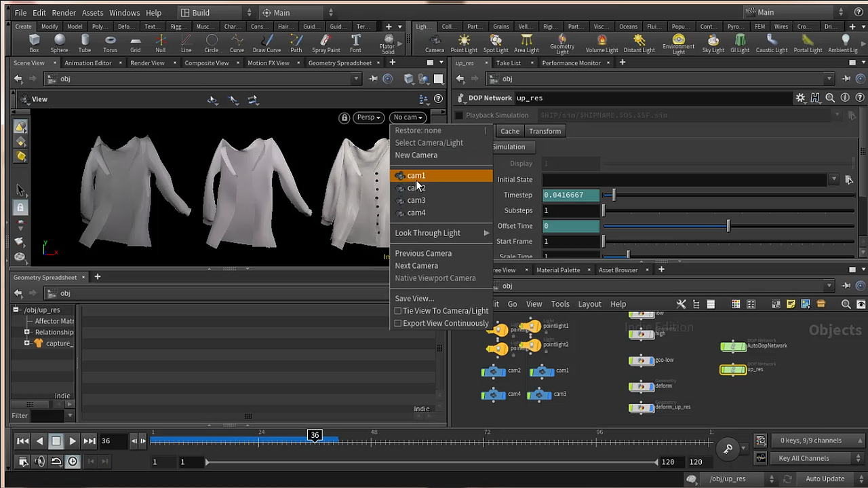Expand the Relationships tree item
This screenshot has width=868, height=488.
[27, 332]
